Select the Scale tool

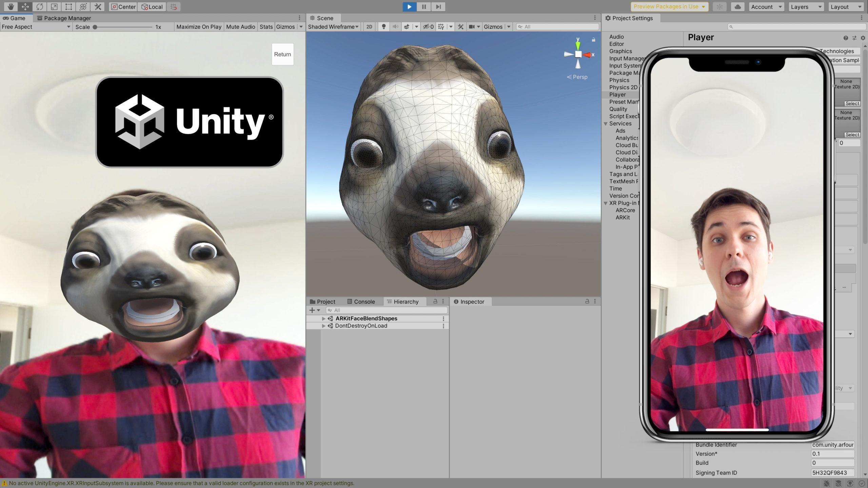(x=54, y=6)
